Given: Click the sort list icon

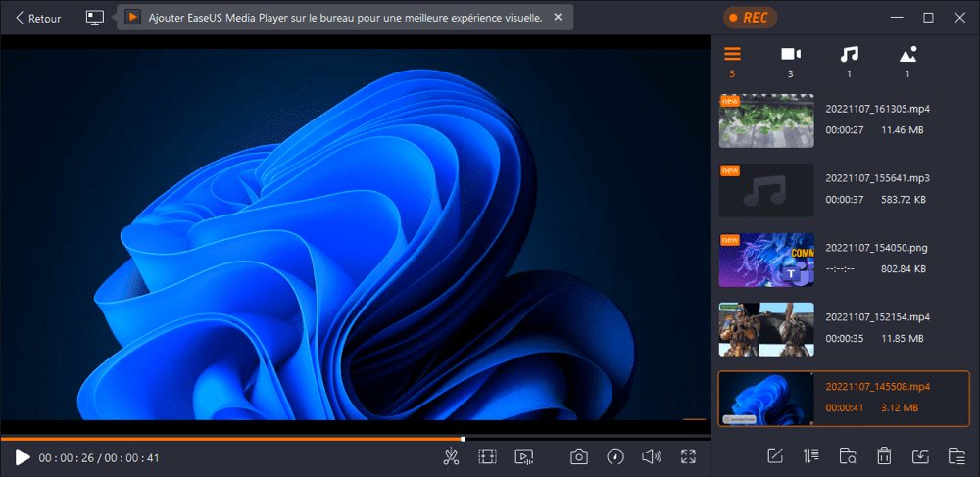Looking at the screenshot, I should point(811,456).
